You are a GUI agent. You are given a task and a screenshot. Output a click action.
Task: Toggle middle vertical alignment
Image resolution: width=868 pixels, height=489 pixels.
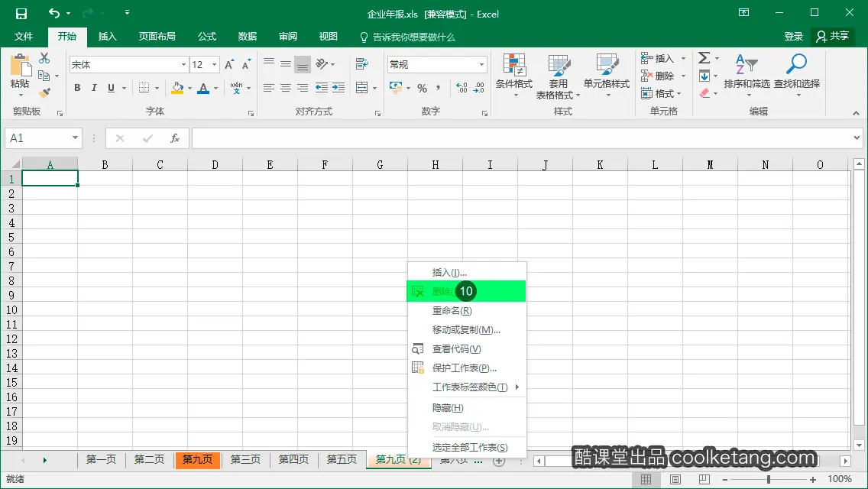pyautogui.click(x=286, y=63)
